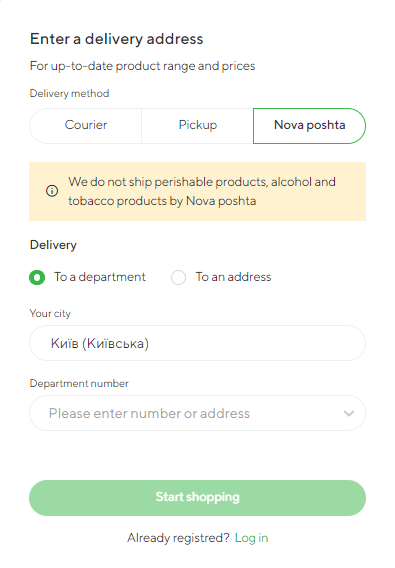The height and width of the screenshot is (568, 395).
Task: Focus the Your city field containing Київ
Action: (x=198, y=343)
